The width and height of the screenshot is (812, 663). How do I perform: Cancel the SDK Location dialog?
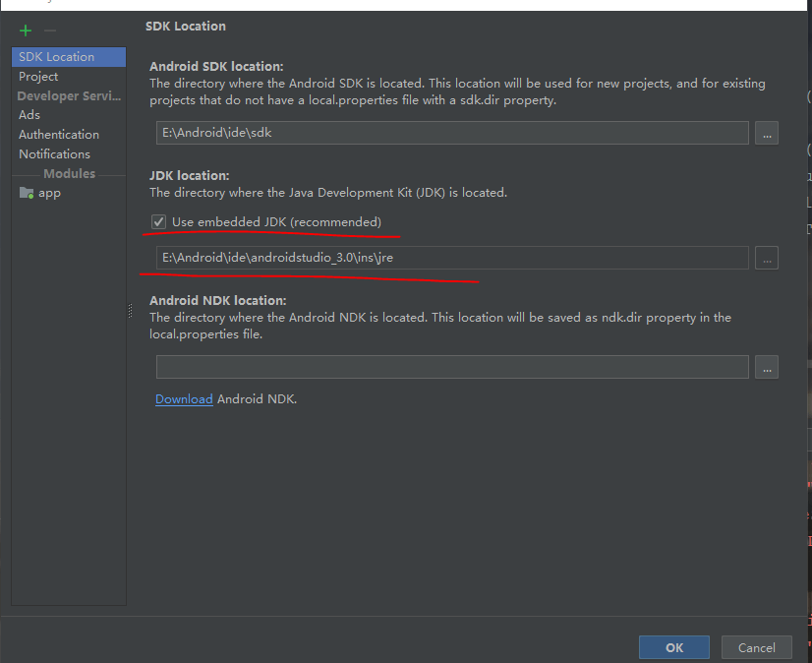click(756, 646)
